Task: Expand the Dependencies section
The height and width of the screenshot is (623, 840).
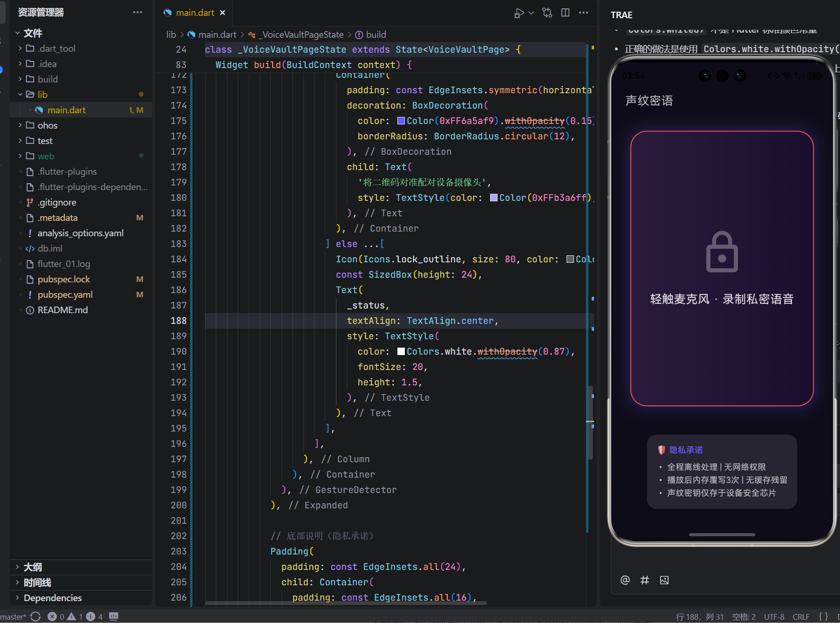Action: coord(81,598)
